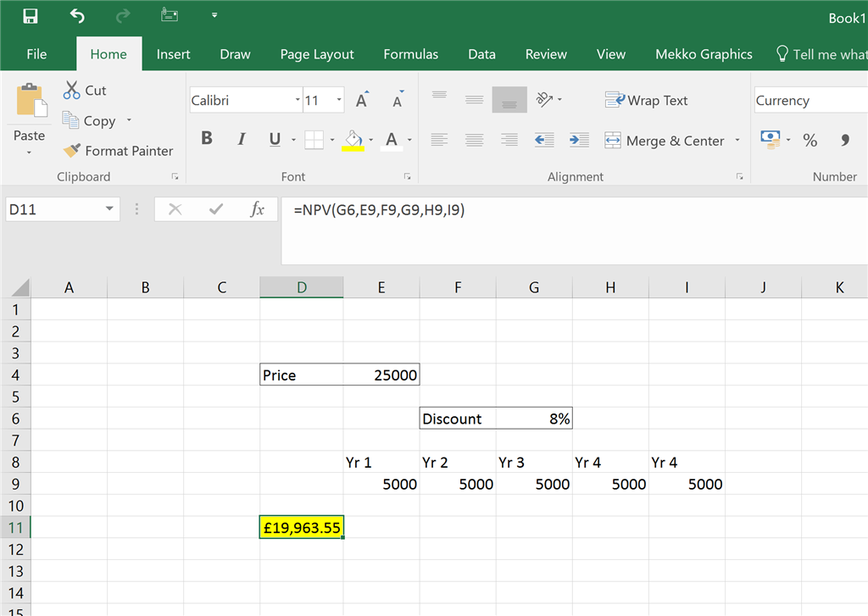Viewport: 868px width, 616px height.
Task: Expand underline style options arrow
Action: tap(293, 140)
